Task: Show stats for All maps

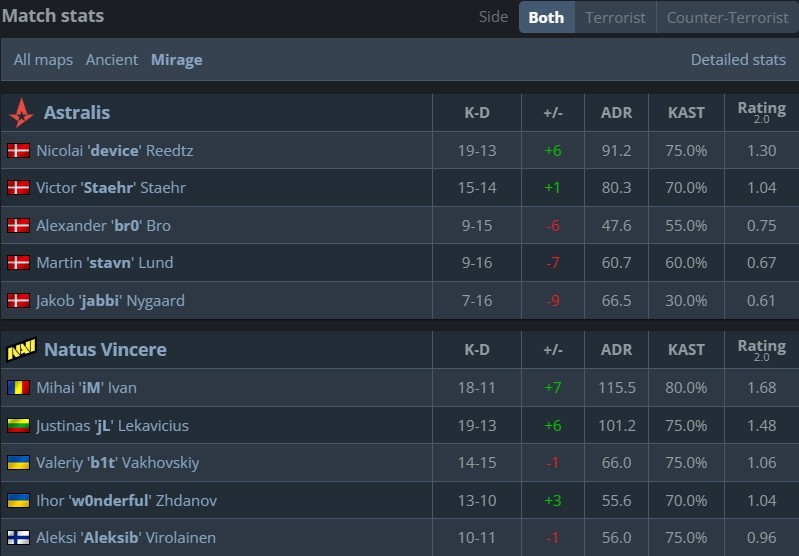Action: [x=43, y=60]
